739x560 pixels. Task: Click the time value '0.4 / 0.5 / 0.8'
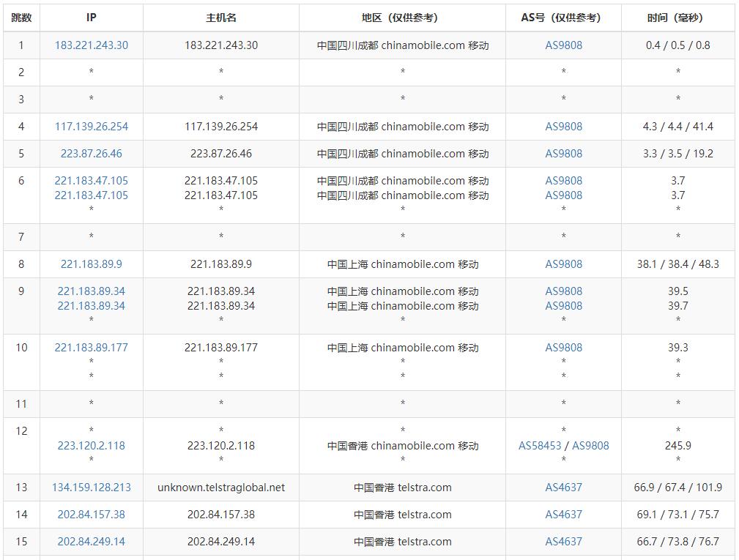click(x=677, y=45)
